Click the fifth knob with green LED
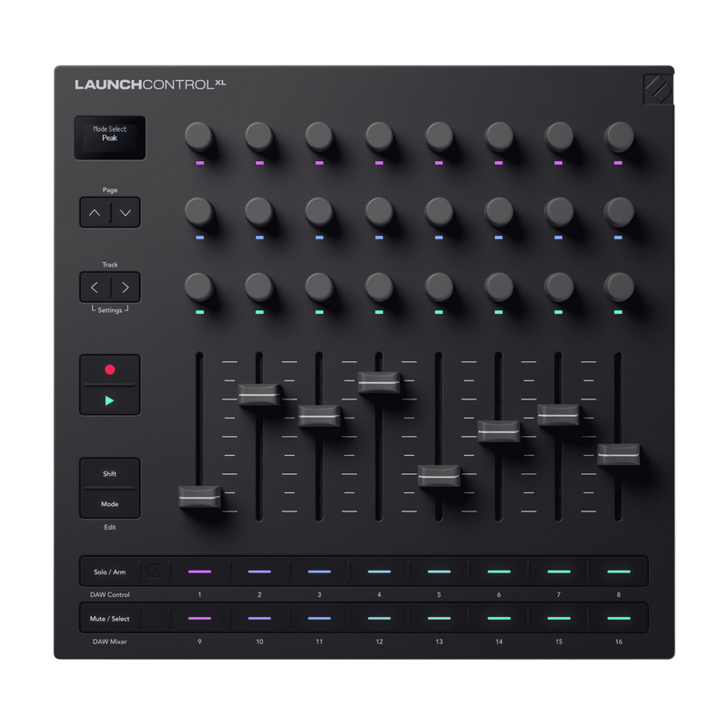Screen dimensions: 728x728 click(x=440, y=288)
